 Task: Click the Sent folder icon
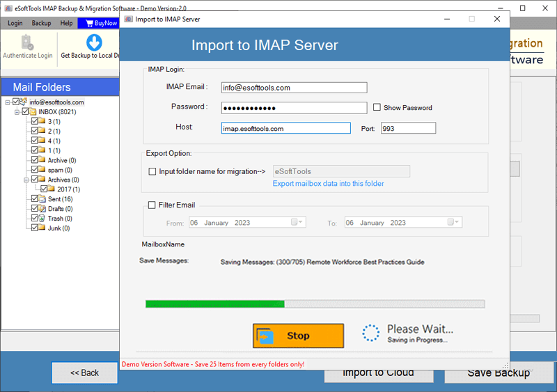[42, 198]
